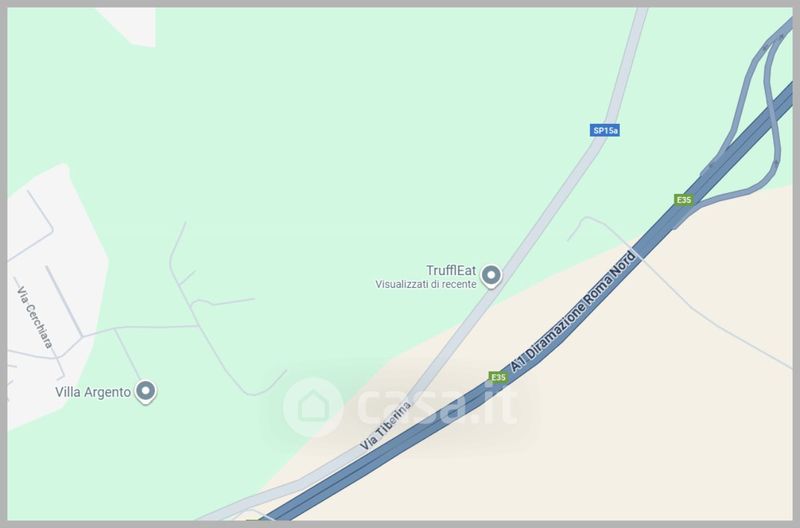
Task: Select the Villa Argento map pin
Action: (145, 392)
